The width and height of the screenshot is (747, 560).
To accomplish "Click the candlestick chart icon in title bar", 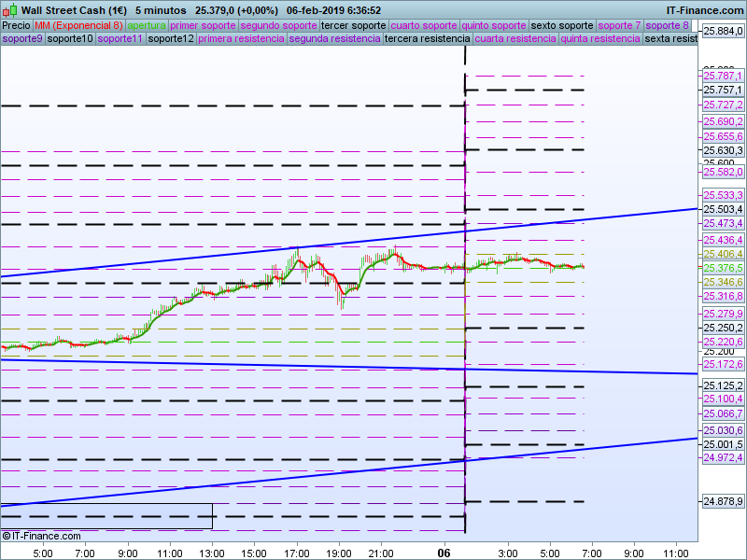I will pos(9,9).
